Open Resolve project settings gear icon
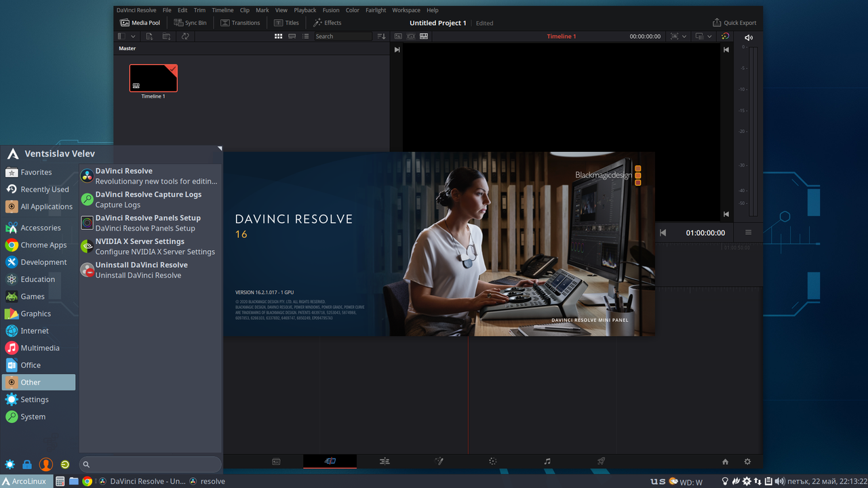This screenshot has height=488, width=868. 747,462
